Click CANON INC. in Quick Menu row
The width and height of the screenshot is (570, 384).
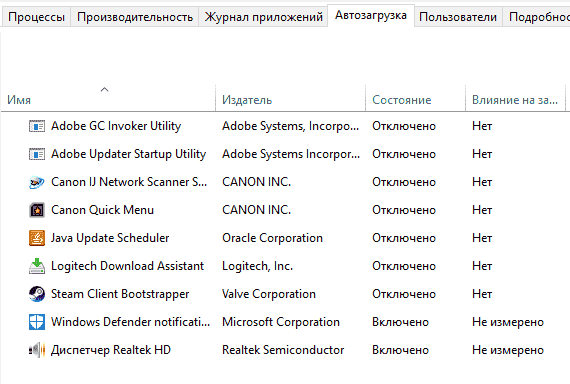click(x=257, y=210)
